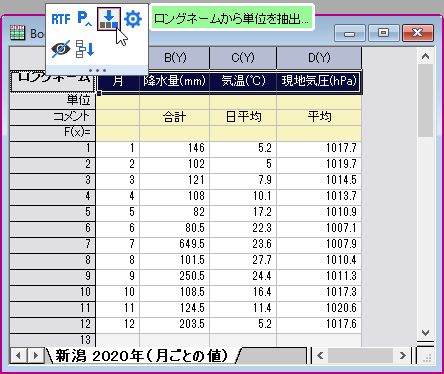This screenshot has width=444, height=374.
Task: Click horizontal scrollbar left arrow
Action: 320,356
